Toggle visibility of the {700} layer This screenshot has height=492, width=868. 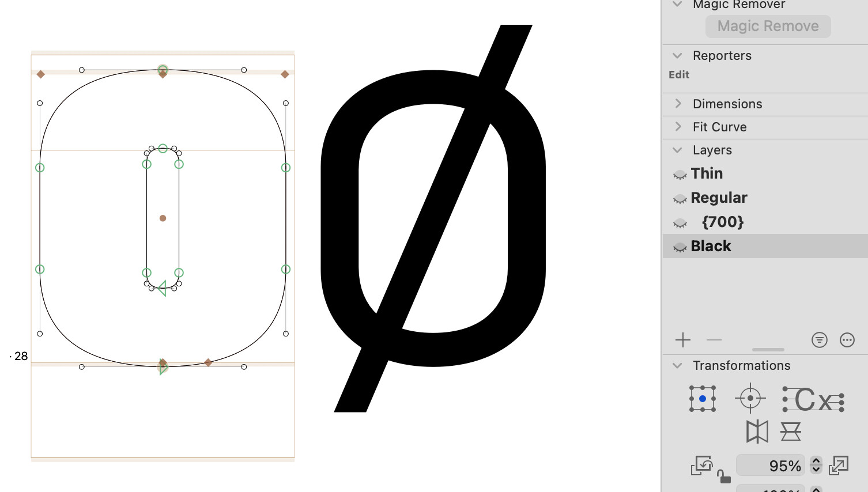pyautogui.click(x=680, y=222)
